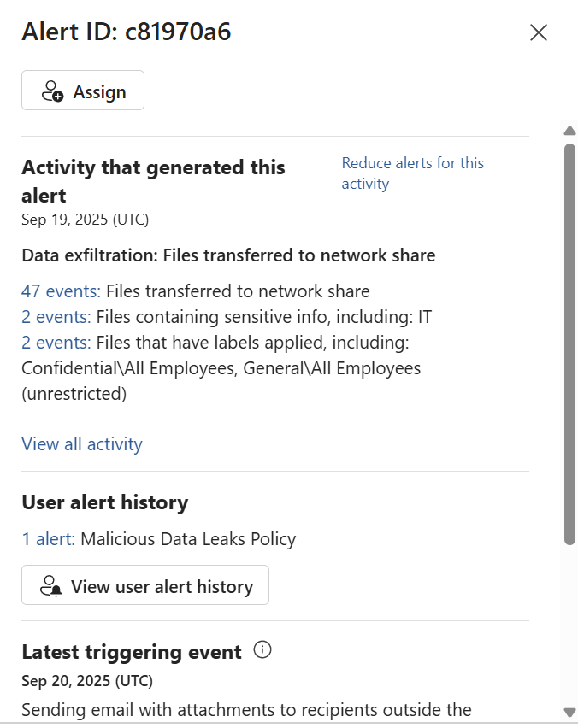Click info icon beside Latest triggering event
The image size is (578, 728).
tap(263, 651)
